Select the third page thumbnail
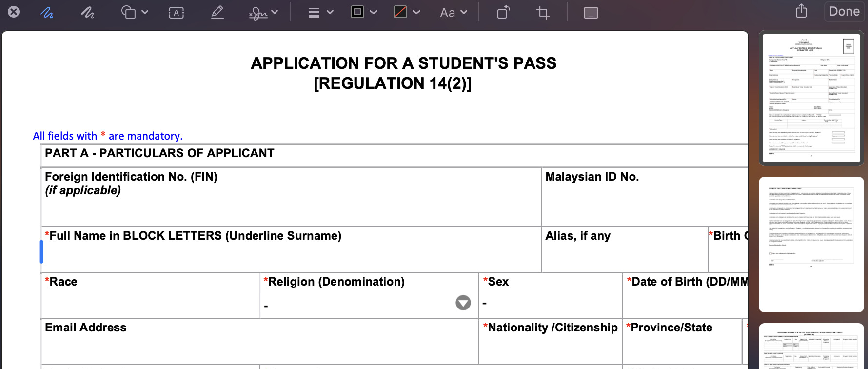 pos(811,346)
